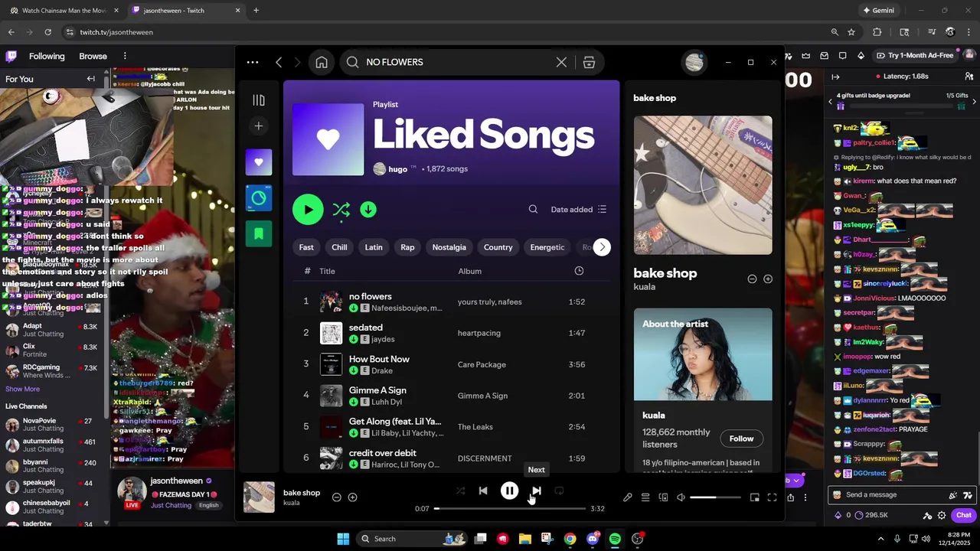Open Spotify profile avatar menu
The height and width of the screenshot is (551, 980).
(x=694, y=62)
